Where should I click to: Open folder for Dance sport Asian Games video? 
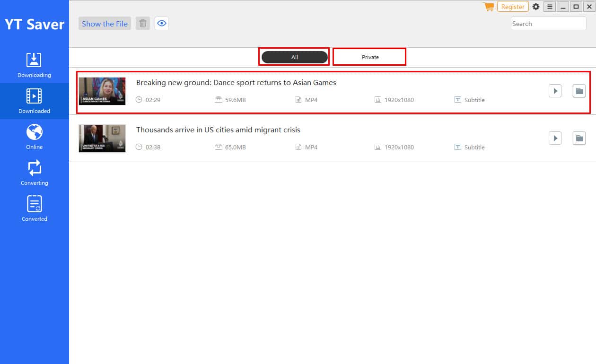pos(579,91)
